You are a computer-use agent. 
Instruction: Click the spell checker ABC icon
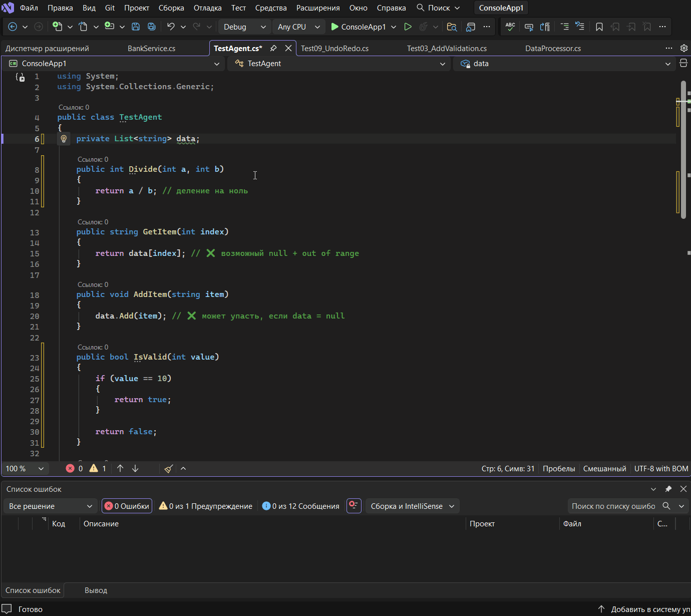tap(510, 27)
